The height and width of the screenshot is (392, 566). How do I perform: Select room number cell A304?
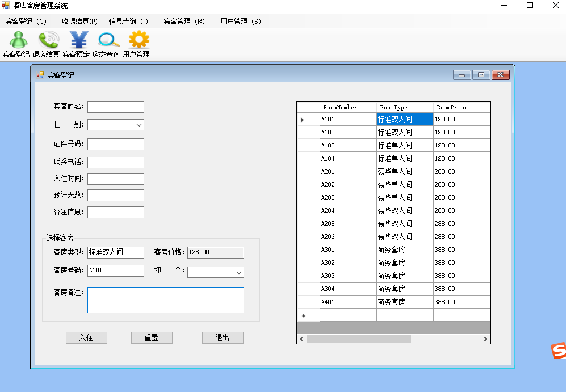pyautogui.click(x=349, y=289)
